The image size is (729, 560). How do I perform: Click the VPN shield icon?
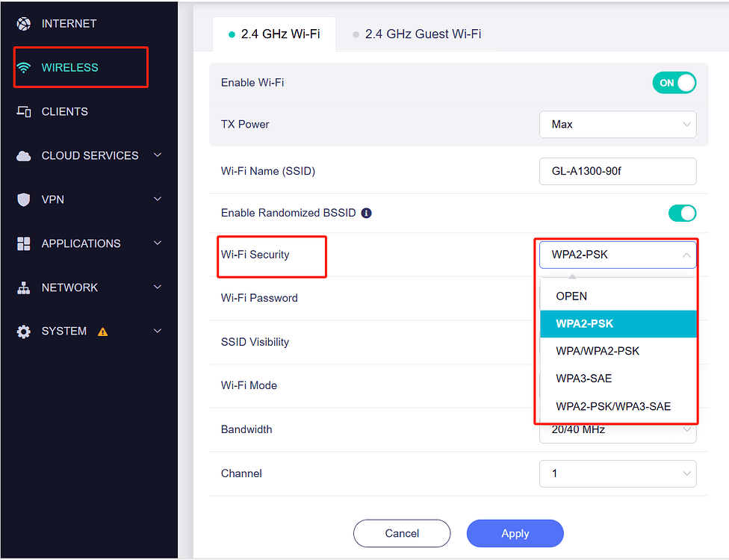tap(24, 200)
